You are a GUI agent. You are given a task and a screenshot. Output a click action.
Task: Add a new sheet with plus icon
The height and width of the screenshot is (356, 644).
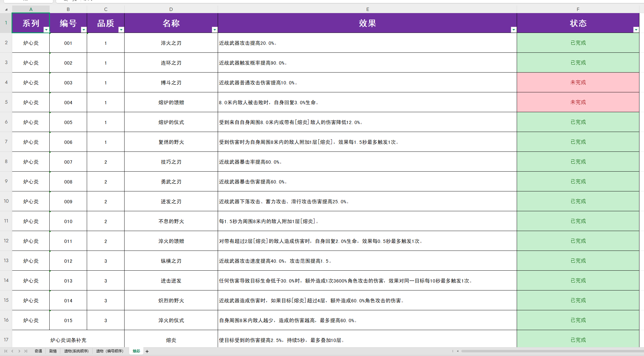tap(147, 351)
